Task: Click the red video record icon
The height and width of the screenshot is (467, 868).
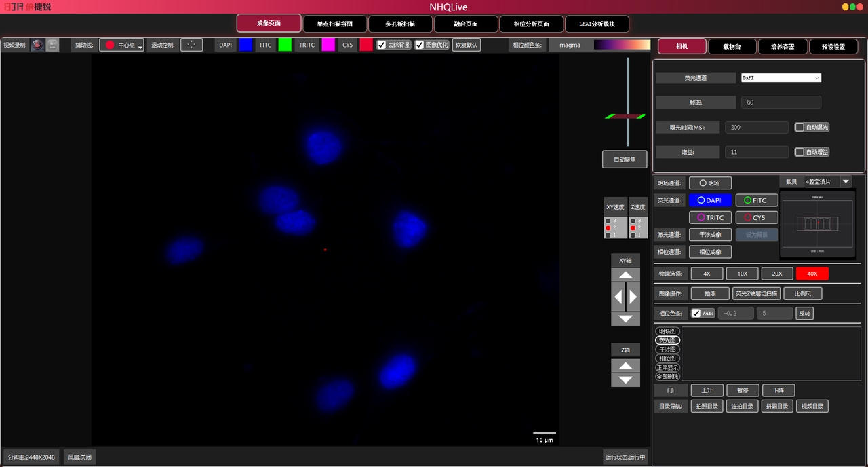Action: point(37,45)
